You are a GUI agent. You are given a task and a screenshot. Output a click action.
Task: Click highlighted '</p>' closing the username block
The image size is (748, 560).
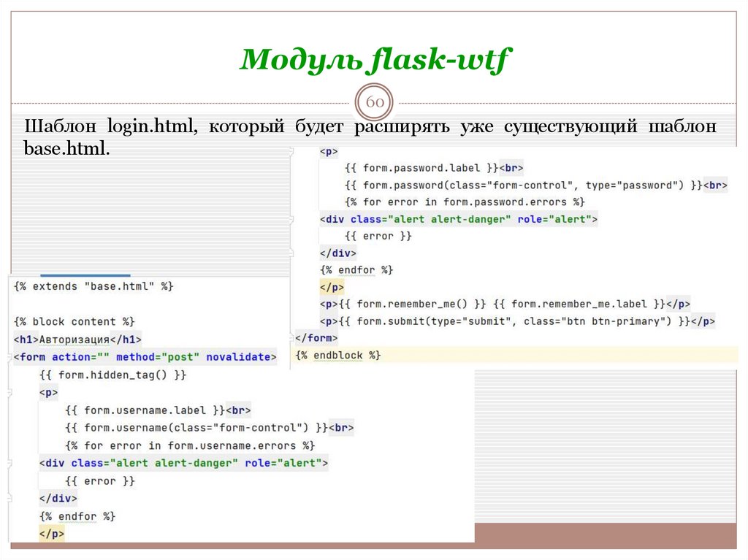52,534
